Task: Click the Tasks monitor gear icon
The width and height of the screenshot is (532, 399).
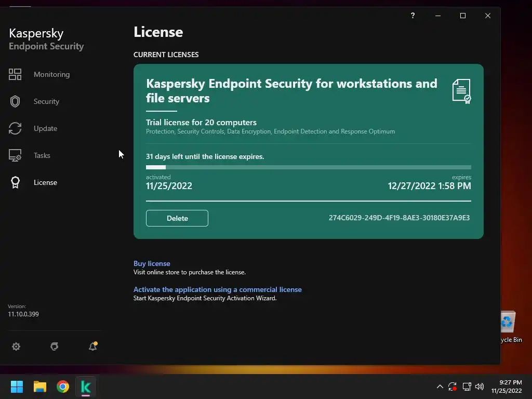Action: point(15,155)
